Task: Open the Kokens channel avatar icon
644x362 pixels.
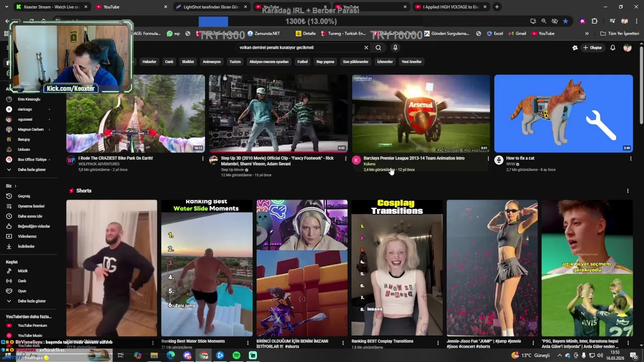Action: coord(356,160)
